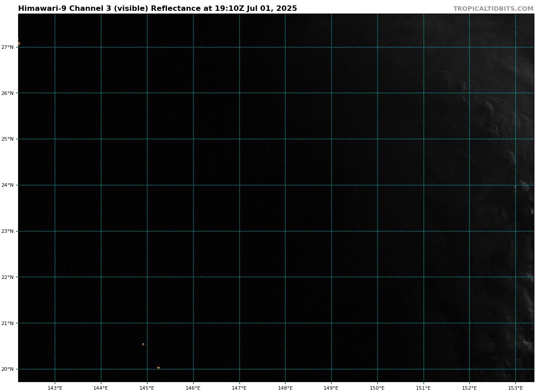Click the 145°E longitude label
543x392 pixels.
pos(147,387)
